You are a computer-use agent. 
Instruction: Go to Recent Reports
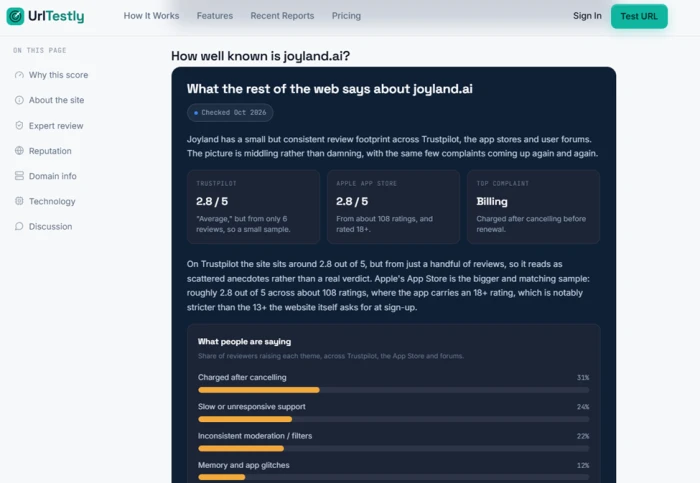point(282,16)
